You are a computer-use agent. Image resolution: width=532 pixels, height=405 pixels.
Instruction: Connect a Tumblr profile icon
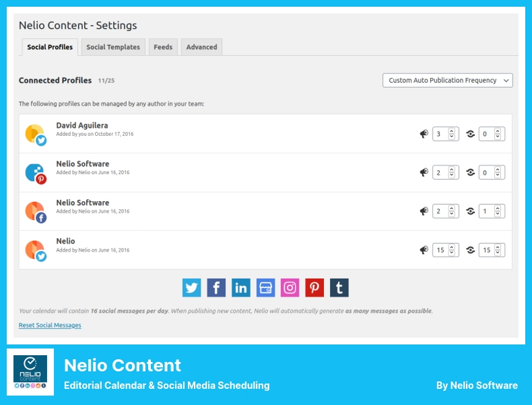(339, 288)
